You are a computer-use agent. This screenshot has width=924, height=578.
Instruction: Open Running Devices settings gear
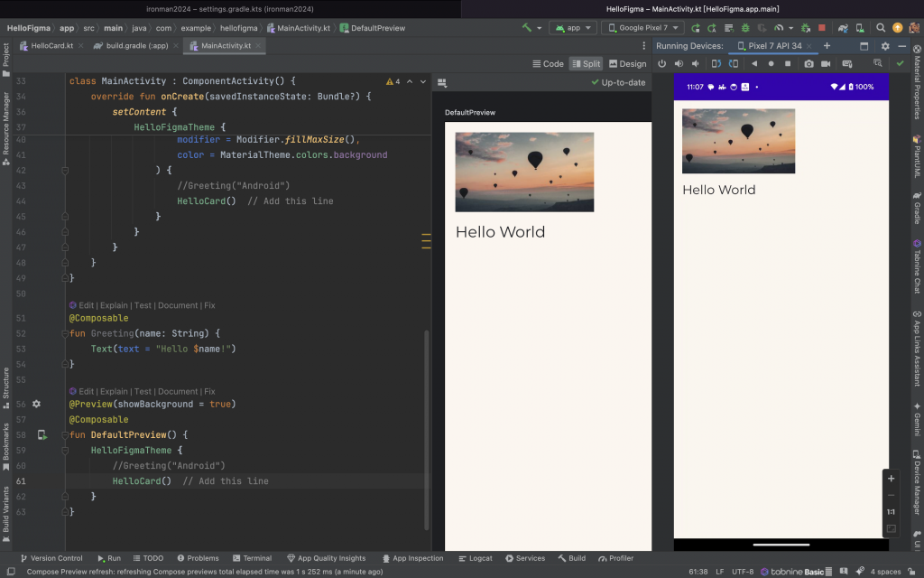[884, 46]
